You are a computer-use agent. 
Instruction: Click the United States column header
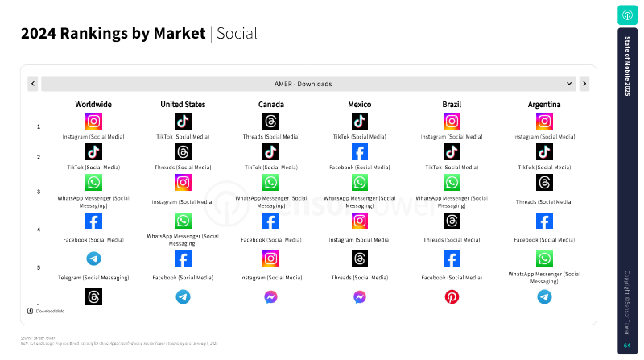[x=183, y=105]
